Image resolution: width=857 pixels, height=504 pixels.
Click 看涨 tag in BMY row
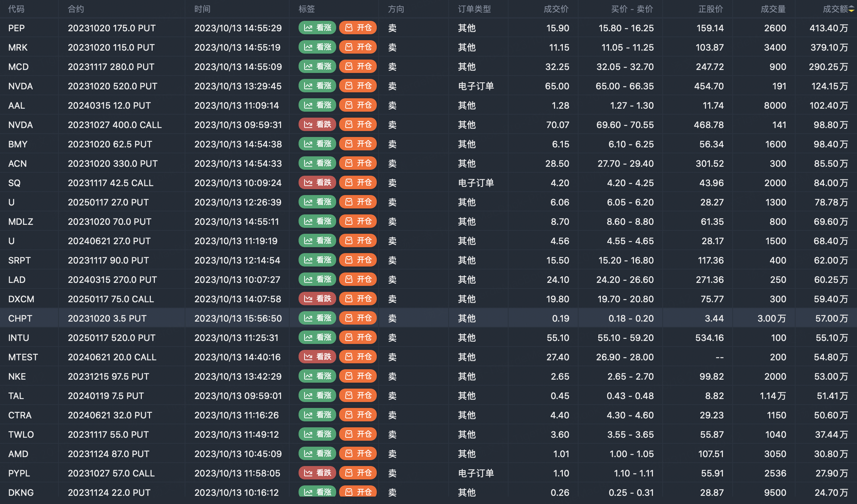tap(317, 144)
